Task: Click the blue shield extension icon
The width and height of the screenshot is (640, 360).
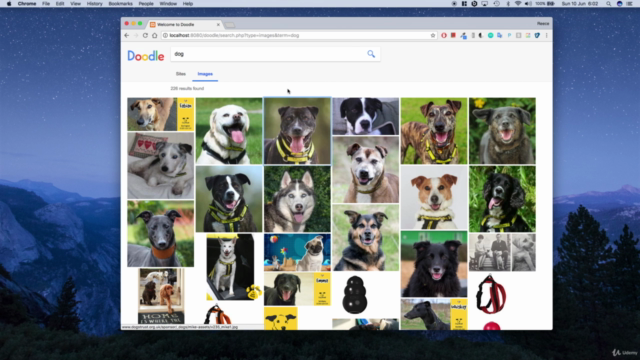Action: [537, 36]
